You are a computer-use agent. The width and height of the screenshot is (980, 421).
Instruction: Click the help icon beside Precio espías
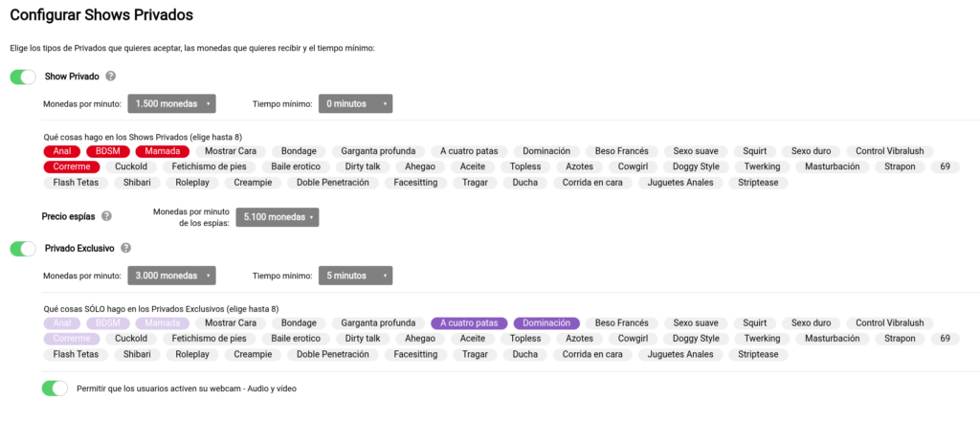(106, 217)
